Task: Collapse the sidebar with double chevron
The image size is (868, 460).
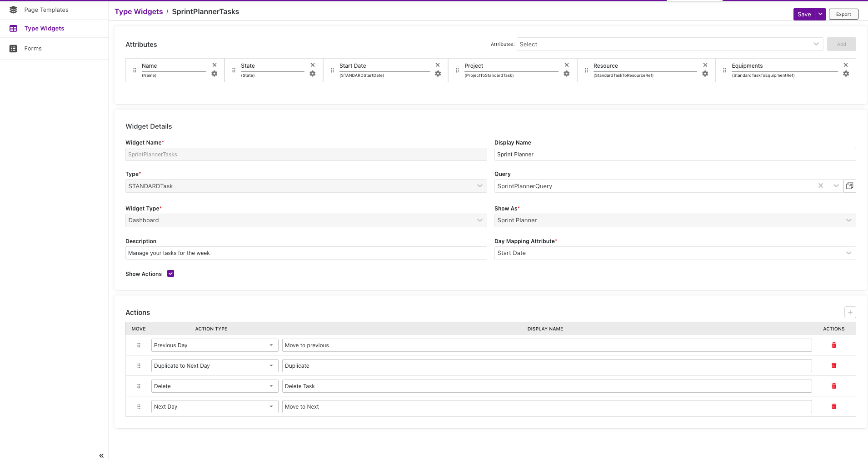Action: 101,455
